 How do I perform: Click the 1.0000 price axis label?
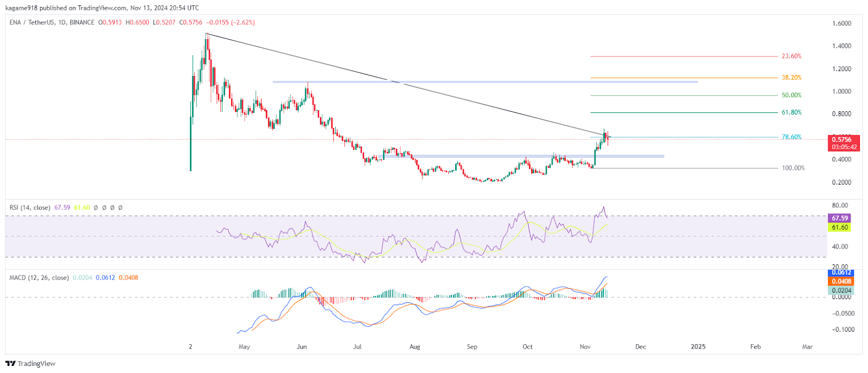[x=841, y=92]
